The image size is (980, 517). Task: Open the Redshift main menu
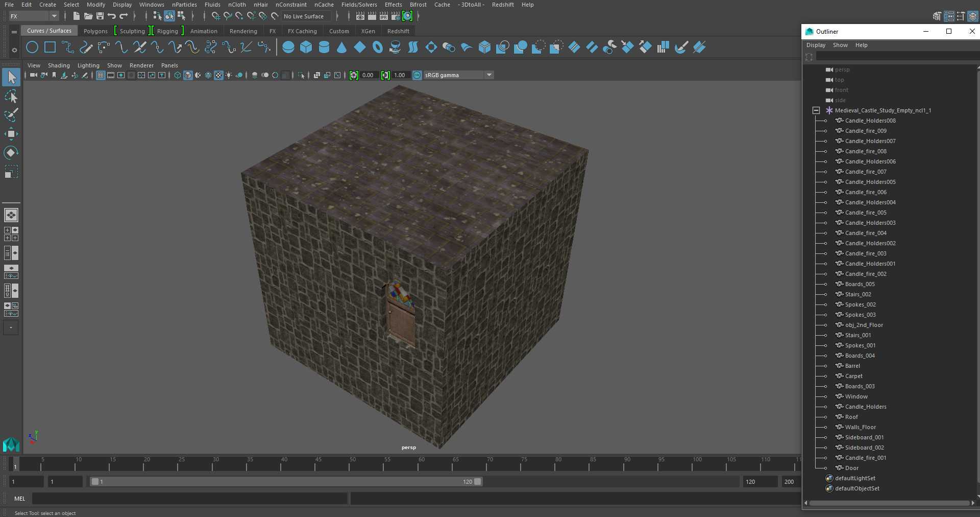click(503, 5)
